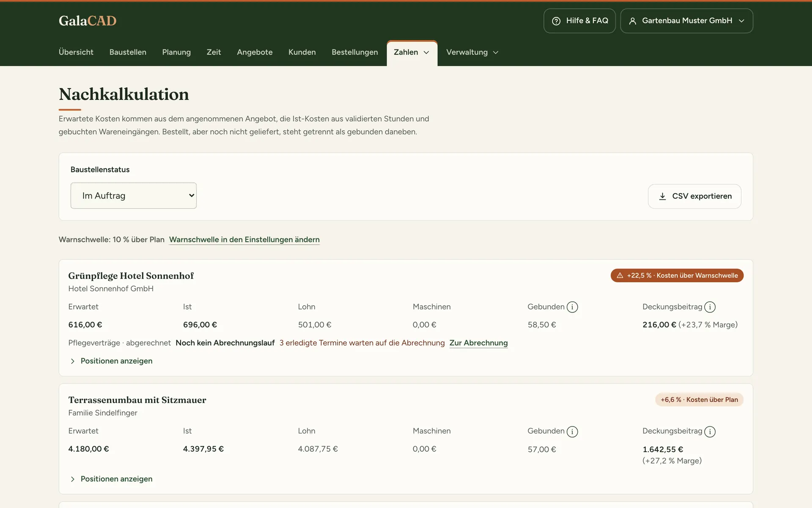The height and width of the screenshot is (508, 812).
Task: Open the Baustellen tab
Action: [128, 52]
